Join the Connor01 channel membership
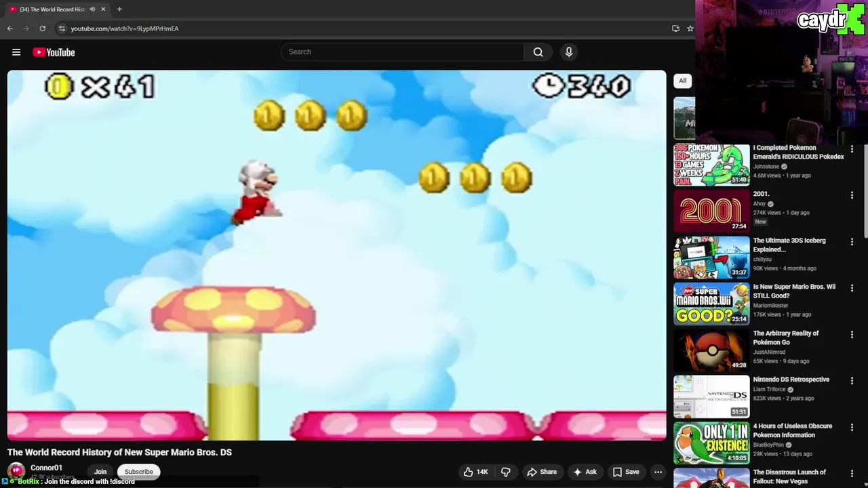The image size is (868, 488). [x=100, y=472]
